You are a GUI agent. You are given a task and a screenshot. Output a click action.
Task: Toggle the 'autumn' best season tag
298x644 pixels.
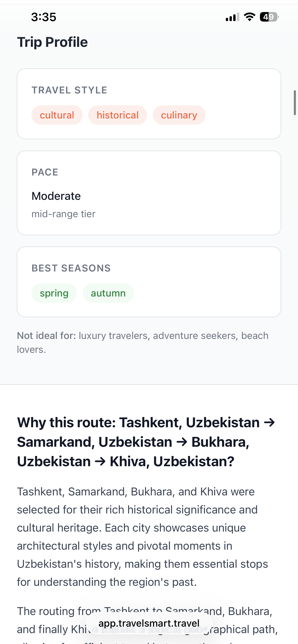[108, 293]
